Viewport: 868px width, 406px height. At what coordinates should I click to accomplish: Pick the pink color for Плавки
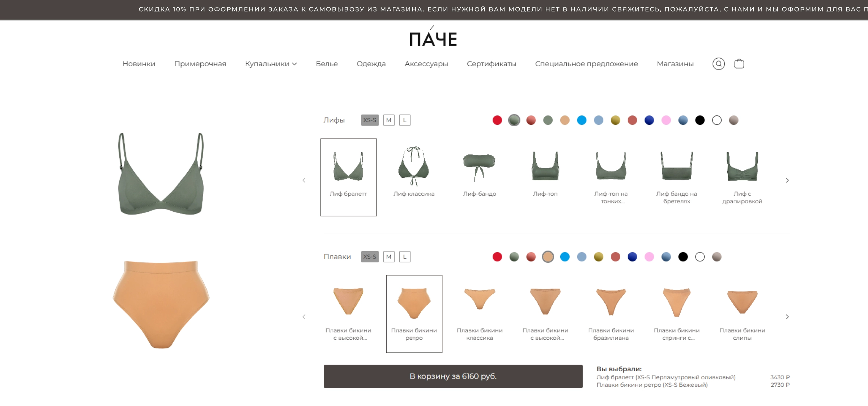649,257
